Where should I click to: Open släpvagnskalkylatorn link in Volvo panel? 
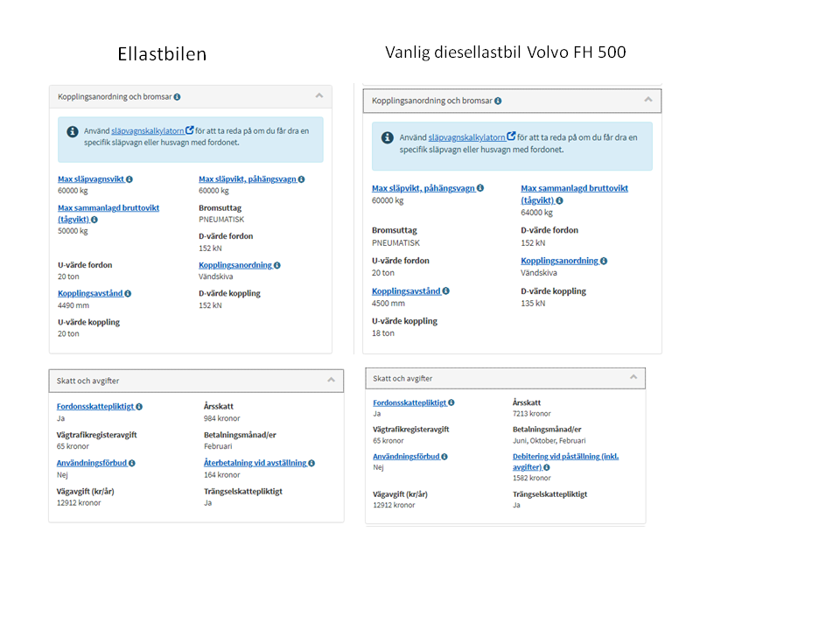[x=466, y=137]
